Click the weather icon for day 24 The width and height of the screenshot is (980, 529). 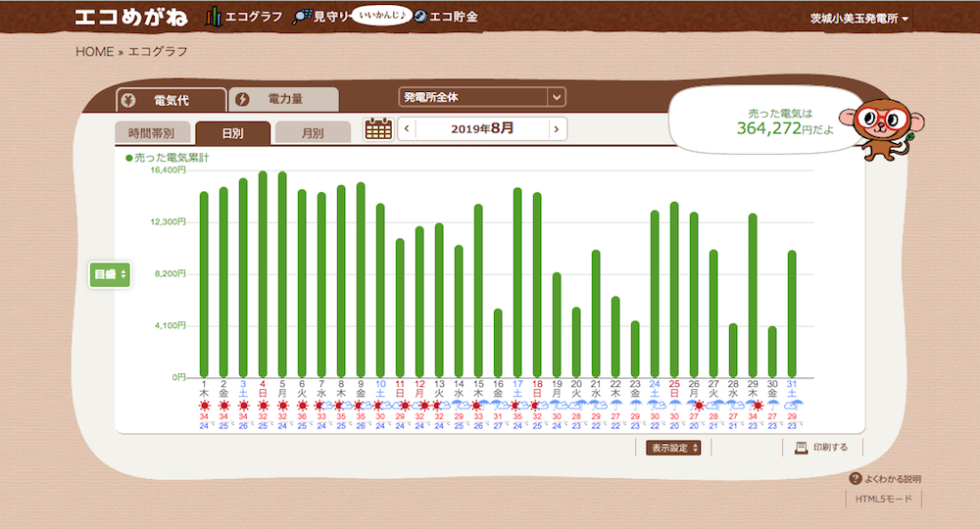[x=655, y=406]
